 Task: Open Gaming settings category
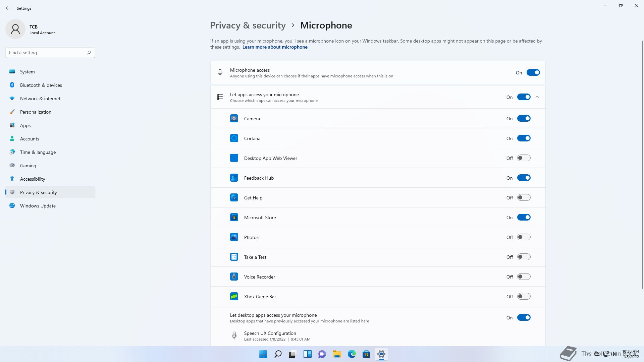(x=50, y=166)
